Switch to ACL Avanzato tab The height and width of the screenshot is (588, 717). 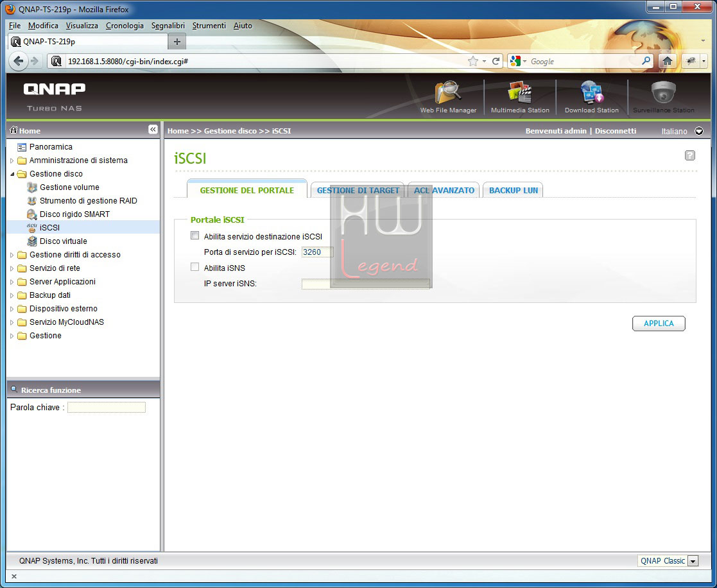pos(444,190)
